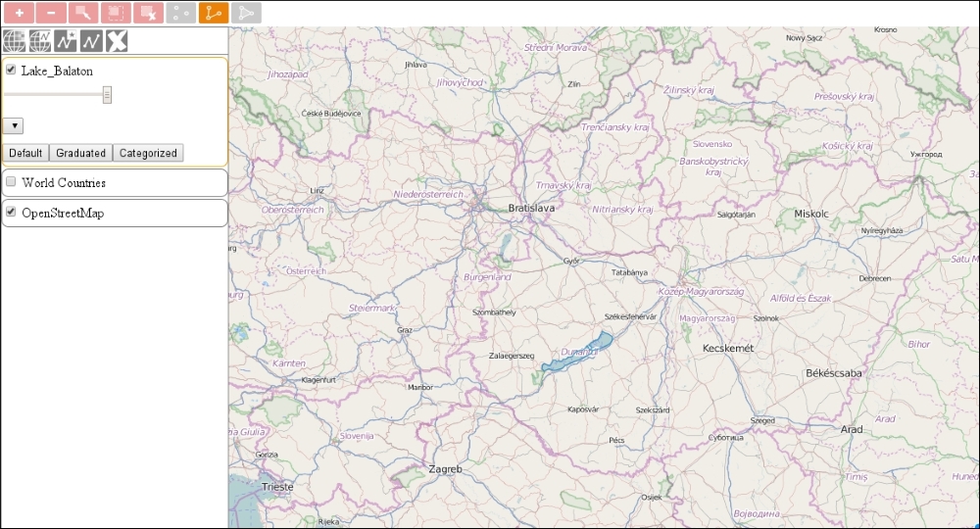Create new vector layer star icon

point(65,41)
